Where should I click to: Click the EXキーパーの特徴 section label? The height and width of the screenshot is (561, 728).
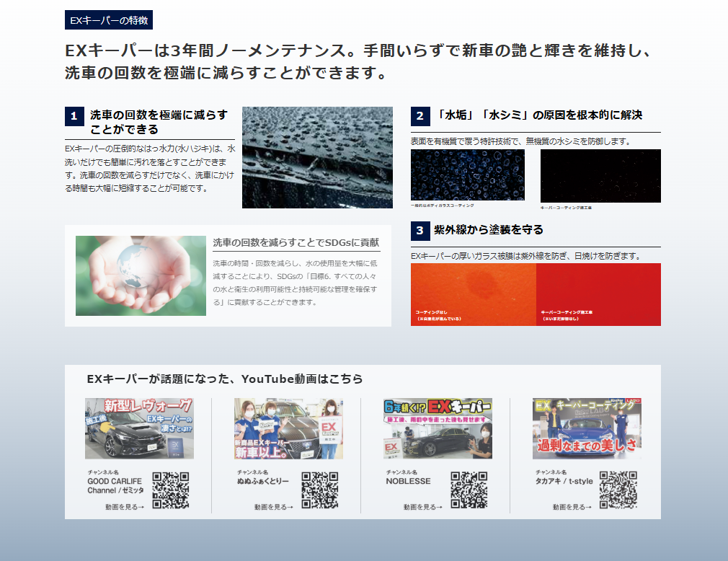(108, 20)
